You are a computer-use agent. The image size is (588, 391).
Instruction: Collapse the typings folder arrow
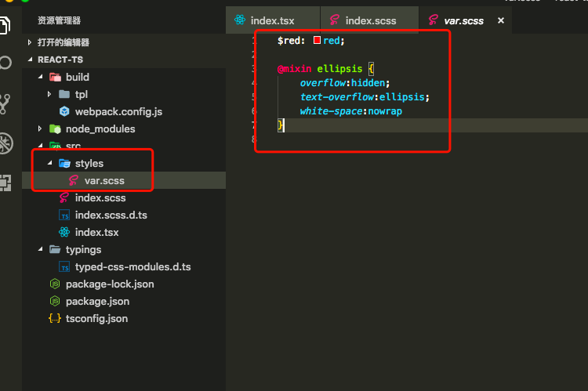[x=41, y=249]
